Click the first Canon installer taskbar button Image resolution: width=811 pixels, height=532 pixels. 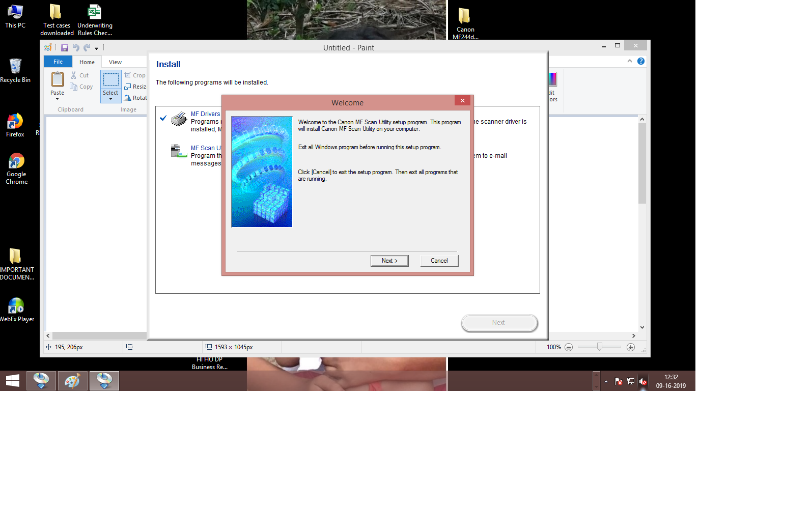41,381
